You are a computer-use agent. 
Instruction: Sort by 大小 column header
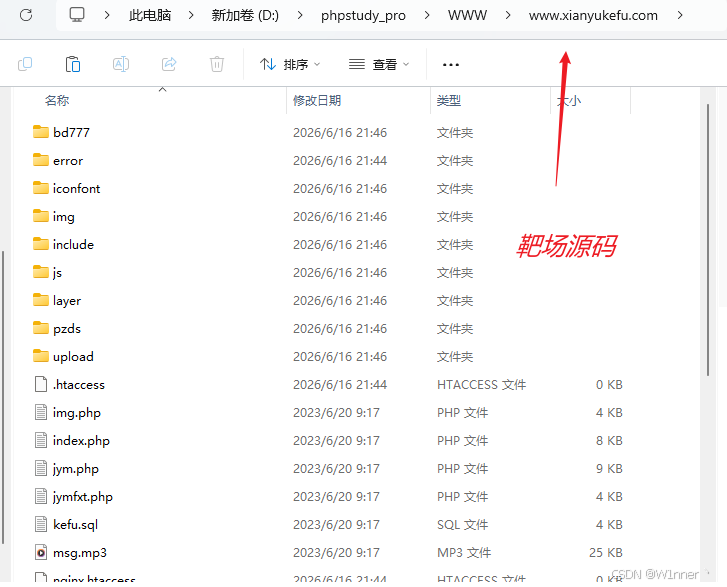(569, 100)
